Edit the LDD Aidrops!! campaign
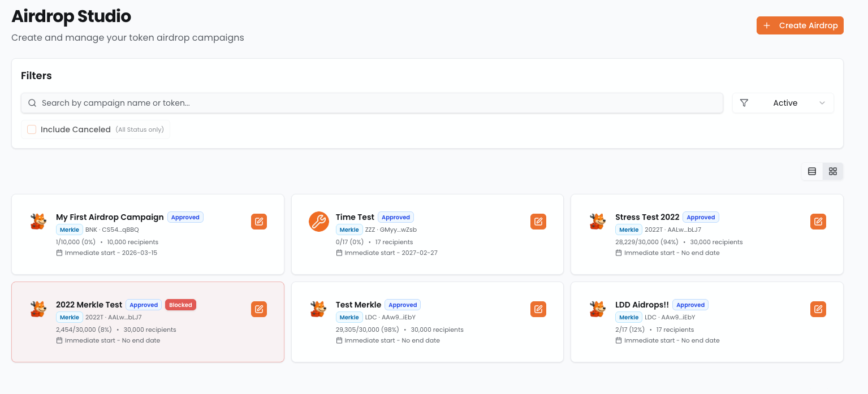 tap(818, 309)
